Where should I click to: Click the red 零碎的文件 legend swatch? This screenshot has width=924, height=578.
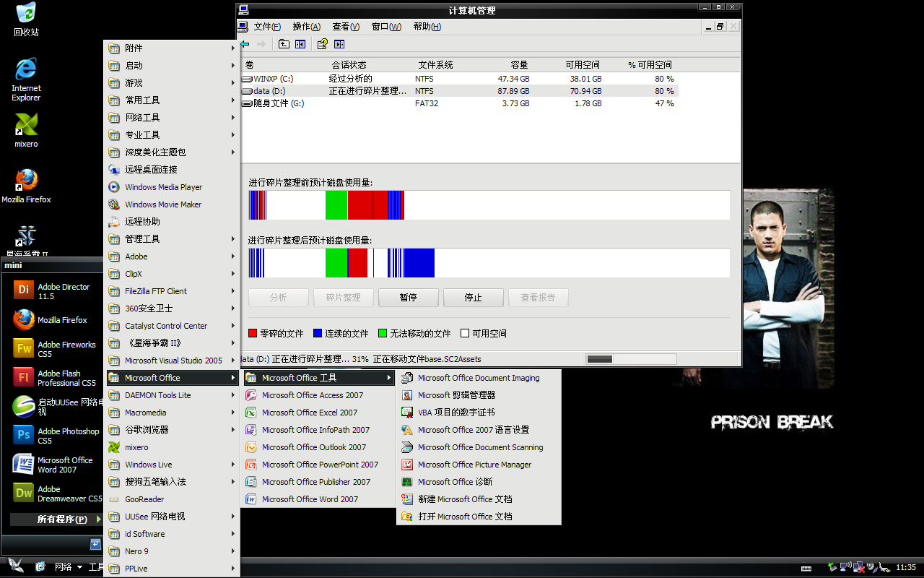point(253,333)
